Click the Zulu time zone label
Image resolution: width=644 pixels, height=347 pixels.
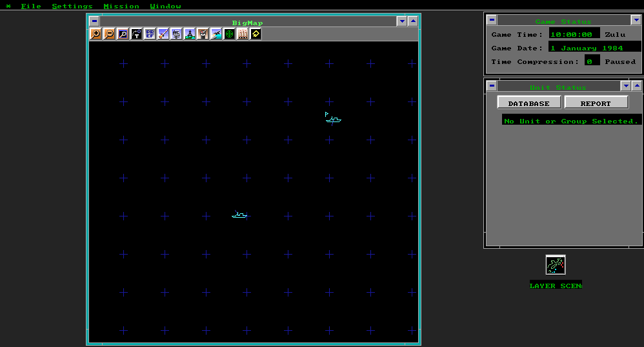pos(615,34)
